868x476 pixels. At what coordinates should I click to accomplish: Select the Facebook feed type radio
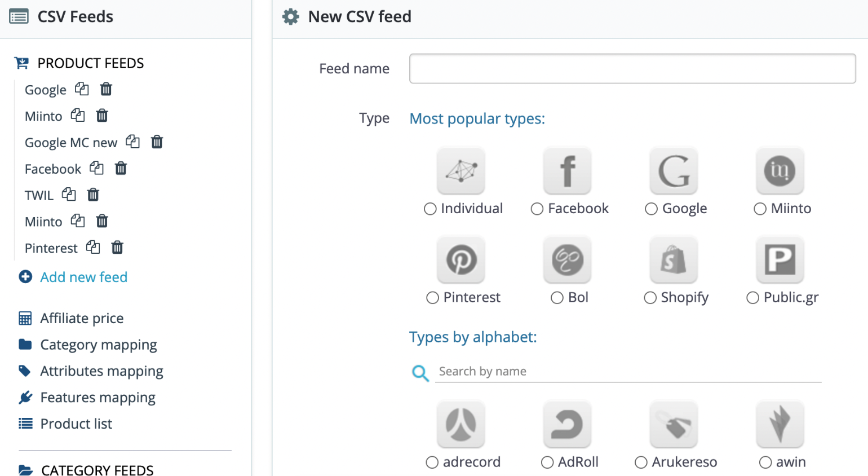(x=537, y=209)
